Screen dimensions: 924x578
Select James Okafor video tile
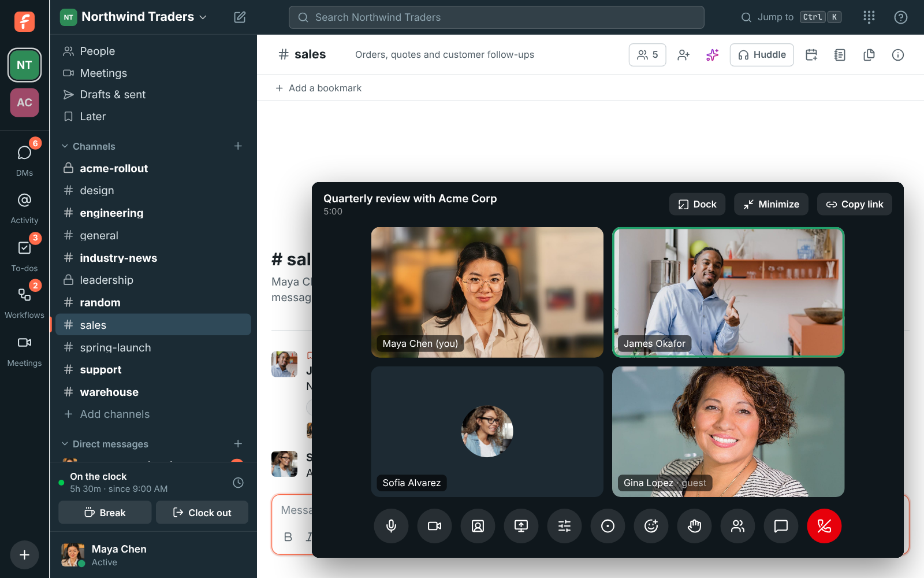click(x=728, y=292)
